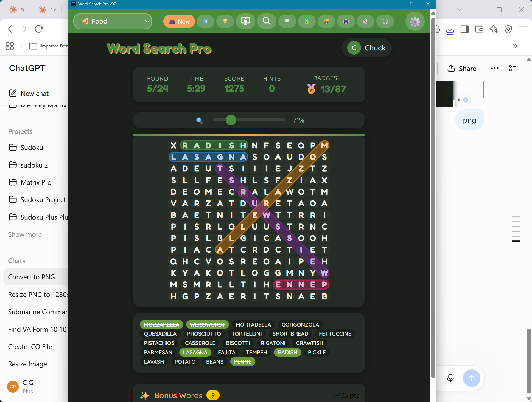The image size is (532, 402).
Task: Click the BEANS word in list
Action: click(x=215, y=362)
